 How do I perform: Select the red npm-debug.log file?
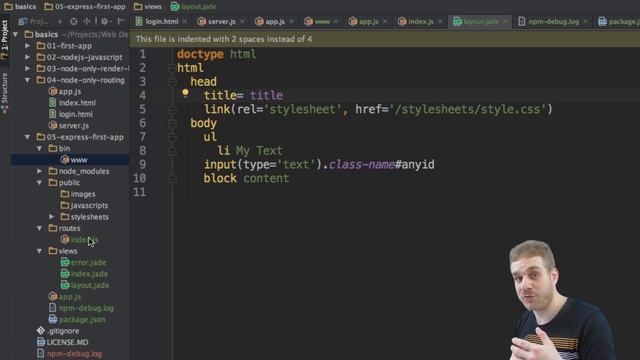pyautogui.click(x=69, y=353)
